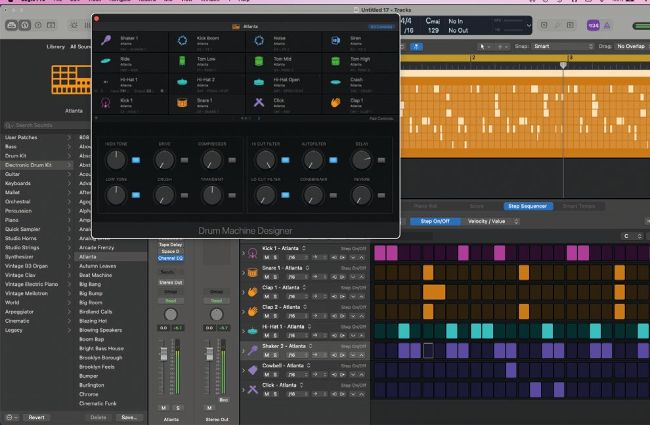Open Electronic Drum Kit category in Library

pos(38,165)
